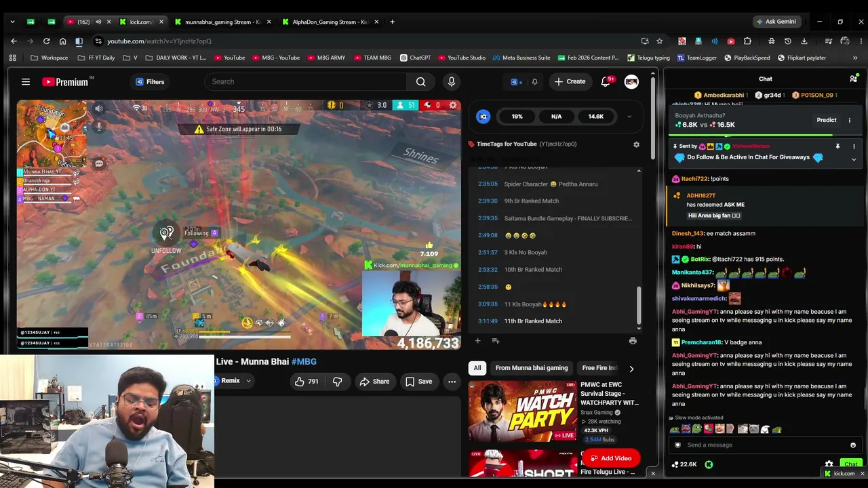This screenshot has width=868, height=488.
Task: Unpin the pinned chat message
Action: pos(837,146)
